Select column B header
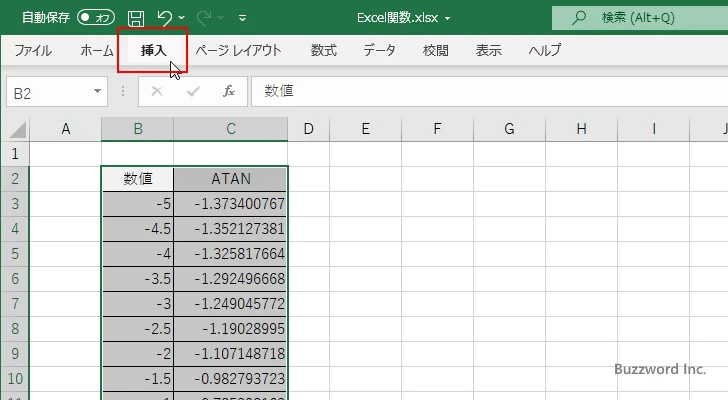The image size is (728, 400). tap(137, 129)
